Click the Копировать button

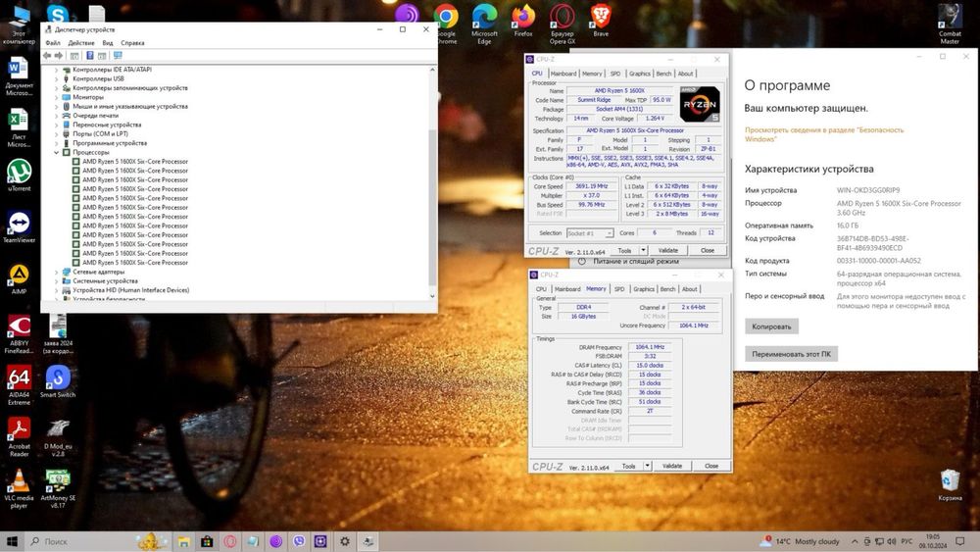point(771,326)
